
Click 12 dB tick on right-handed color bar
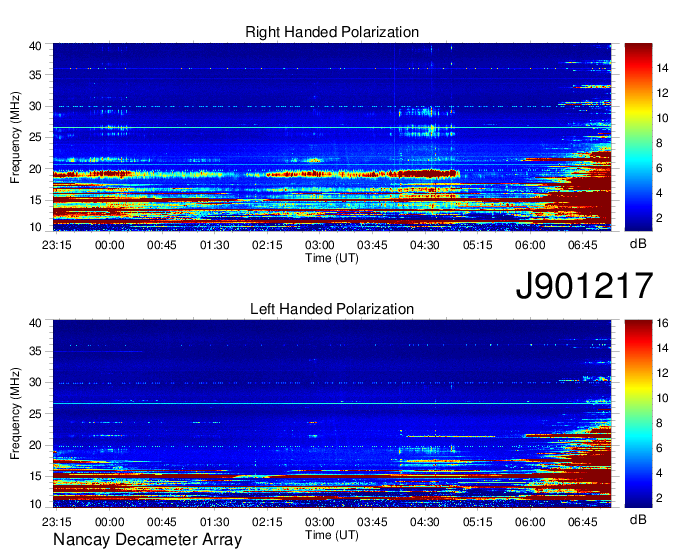[662, 93]
